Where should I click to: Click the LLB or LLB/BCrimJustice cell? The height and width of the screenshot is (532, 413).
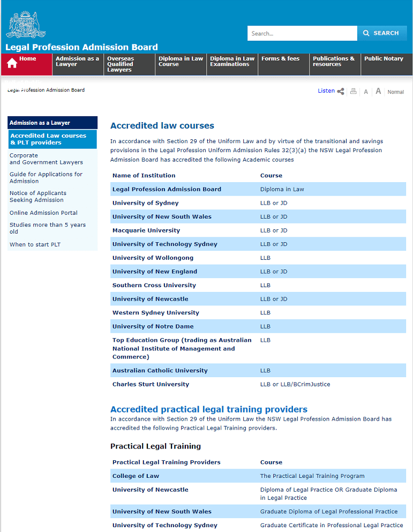pos(295,385)
